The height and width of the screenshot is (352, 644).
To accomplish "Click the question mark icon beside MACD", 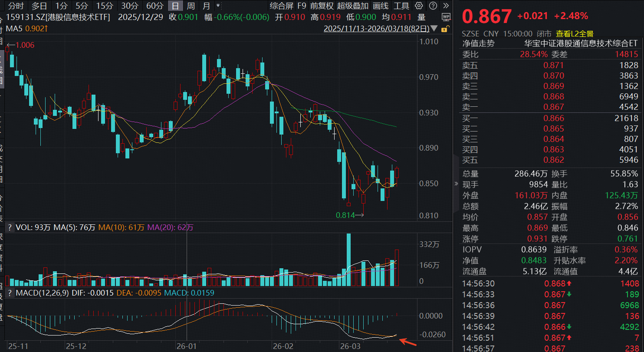I will (10, 293).
